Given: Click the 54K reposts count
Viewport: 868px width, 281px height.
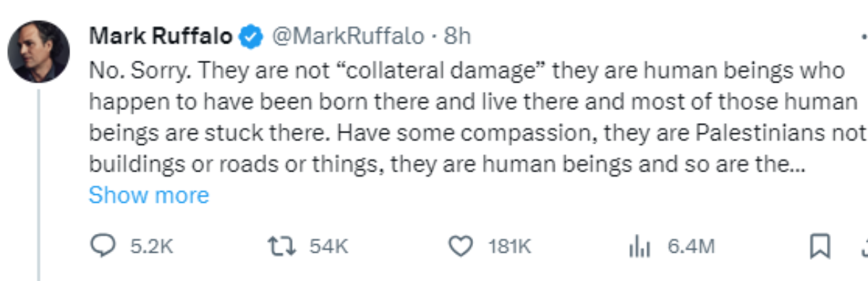Looking at the screenshot, I should [329, 247].
